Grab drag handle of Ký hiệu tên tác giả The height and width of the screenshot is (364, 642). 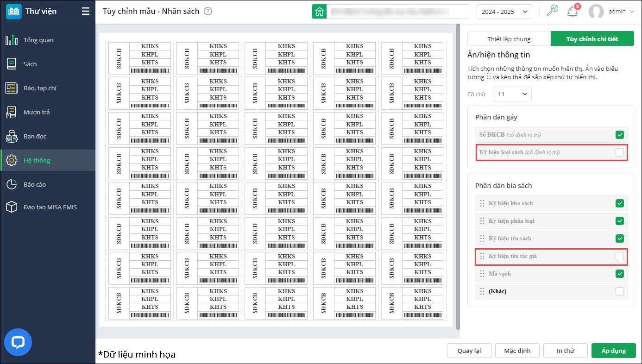[x=482, y=256]
